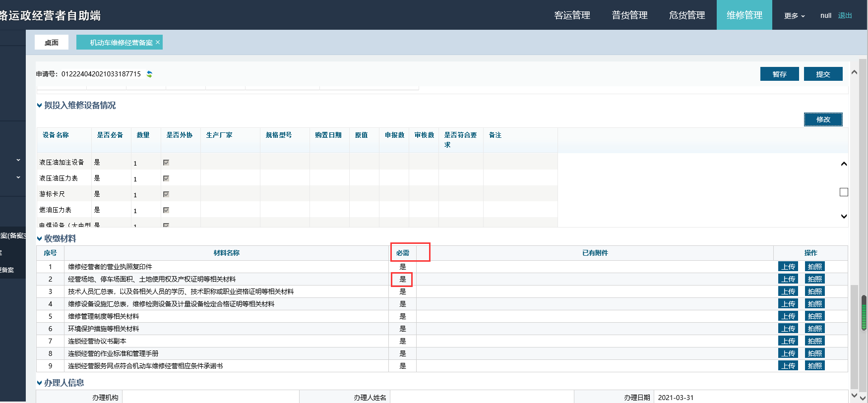The height and width of the screenshot is (403, 868).
Task: Click the page vertical scrollbar thumb
Action: tap(864, 313)
